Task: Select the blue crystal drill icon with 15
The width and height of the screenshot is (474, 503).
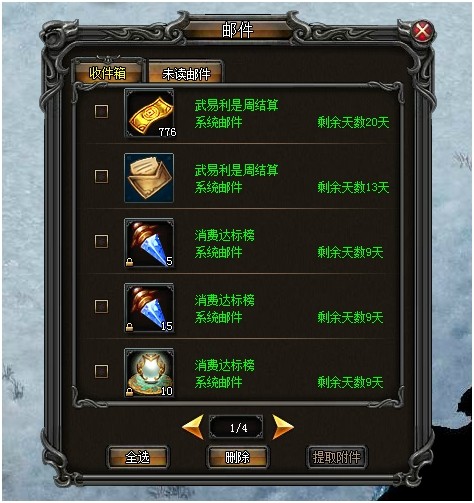Action: pyautogui.click(x=149, y=308)
